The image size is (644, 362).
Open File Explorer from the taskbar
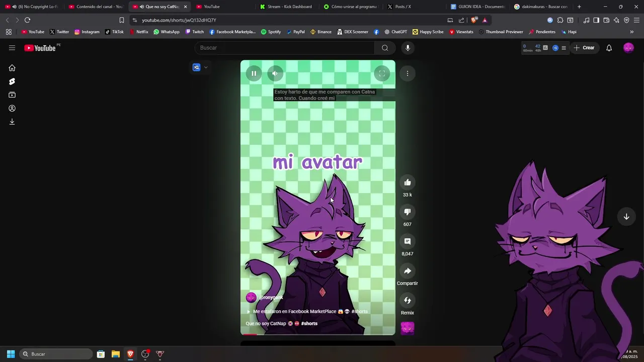(115, 354)
